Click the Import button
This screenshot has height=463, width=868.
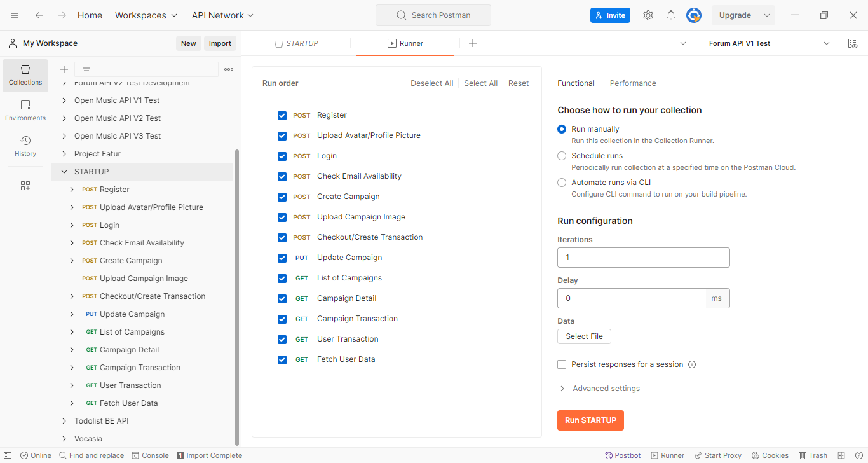click(x=220, y=43)
